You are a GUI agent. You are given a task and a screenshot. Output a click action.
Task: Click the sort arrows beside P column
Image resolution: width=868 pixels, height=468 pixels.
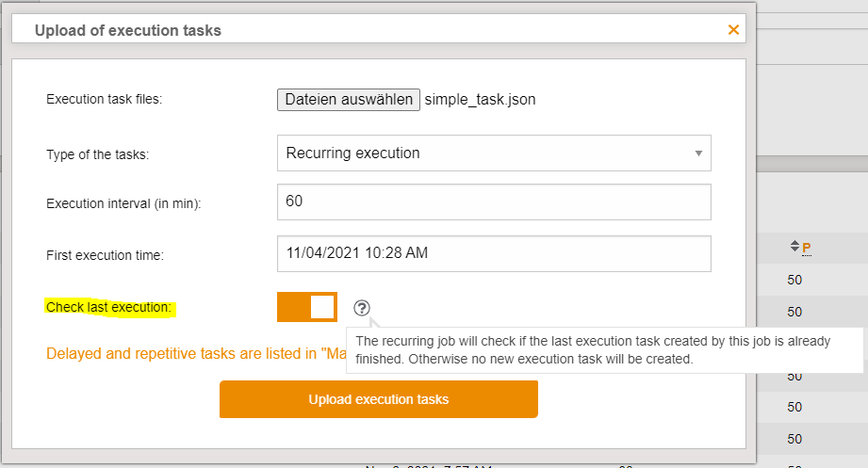click(x=794, y=247)
